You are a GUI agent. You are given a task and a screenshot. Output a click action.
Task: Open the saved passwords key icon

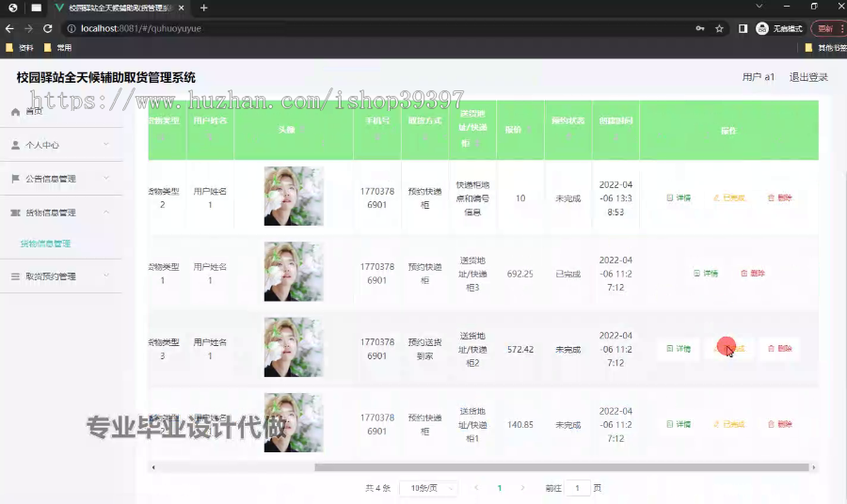pos(700,28)
